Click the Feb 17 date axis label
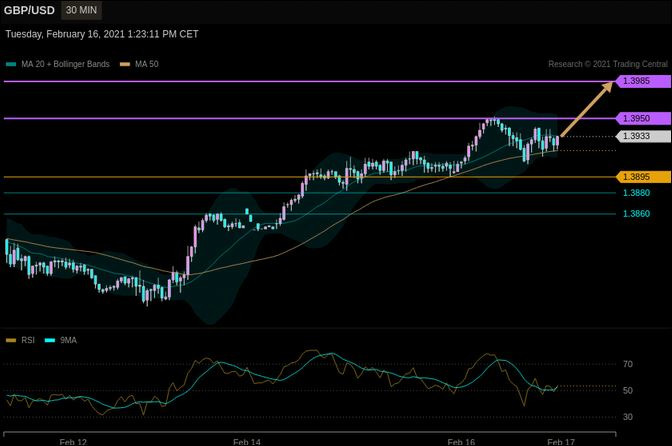Screen dimensions: 672x446 (561, 442)
